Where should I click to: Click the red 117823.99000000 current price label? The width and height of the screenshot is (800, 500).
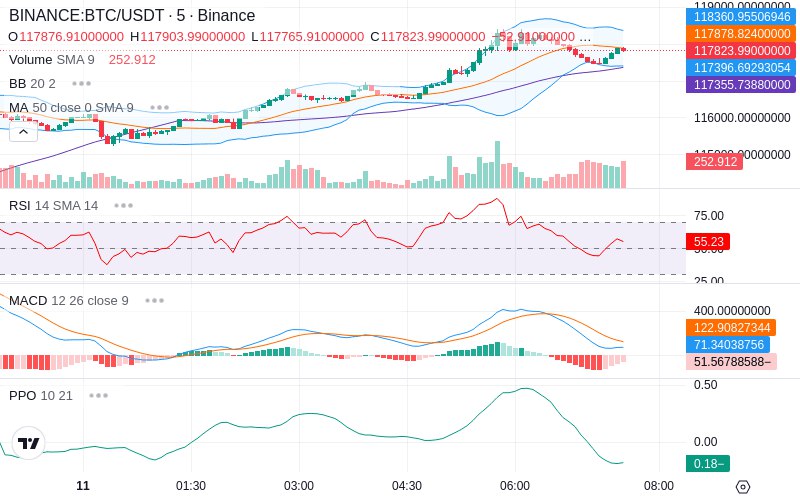741,51
